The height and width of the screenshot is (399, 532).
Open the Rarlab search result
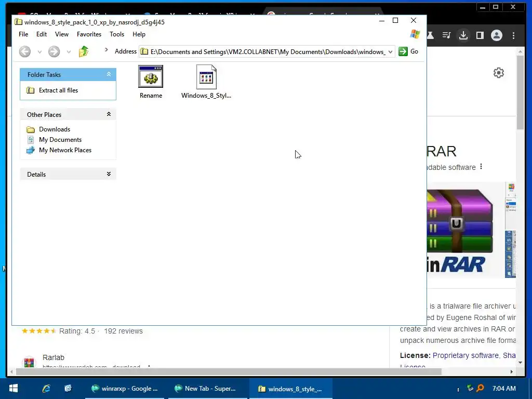54,357
